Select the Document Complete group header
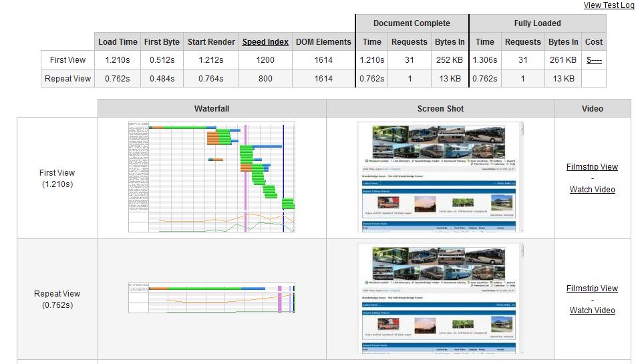This screenshot has height=364, width=640. [x=412, y=23]
